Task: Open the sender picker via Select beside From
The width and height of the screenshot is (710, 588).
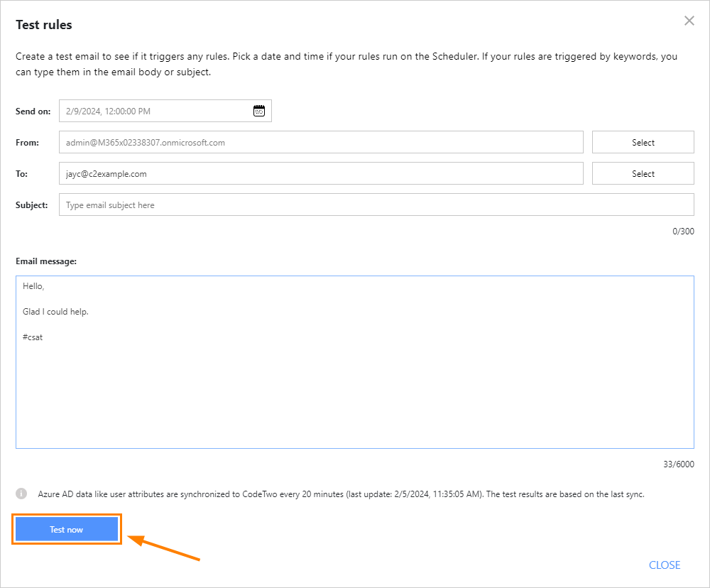Action: pyautogui.click(x=643, y=142)
